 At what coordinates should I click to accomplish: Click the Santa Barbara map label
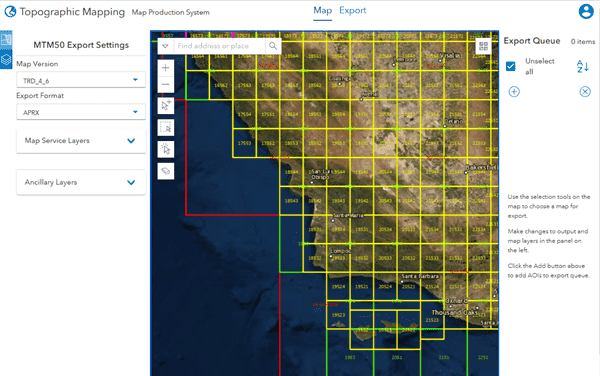[x=420, y=276]
